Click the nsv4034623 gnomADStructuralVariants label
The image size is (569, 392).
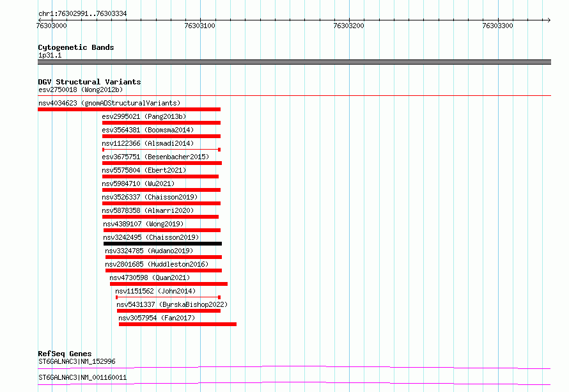pyautogui.click(x=109, y=103)
